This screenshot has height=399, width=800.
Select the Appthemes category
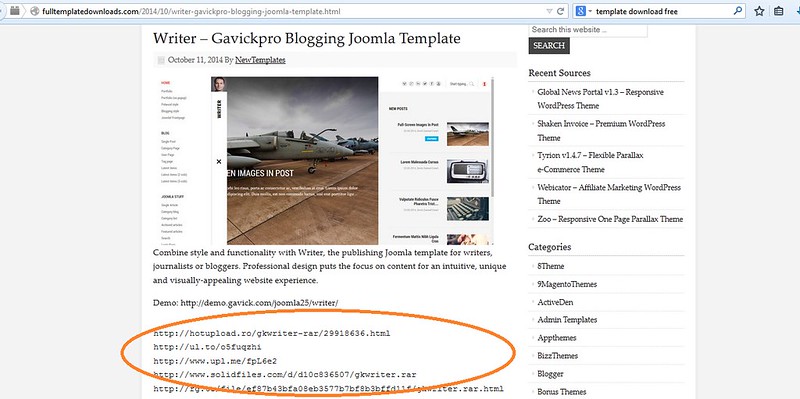point(557,338)
